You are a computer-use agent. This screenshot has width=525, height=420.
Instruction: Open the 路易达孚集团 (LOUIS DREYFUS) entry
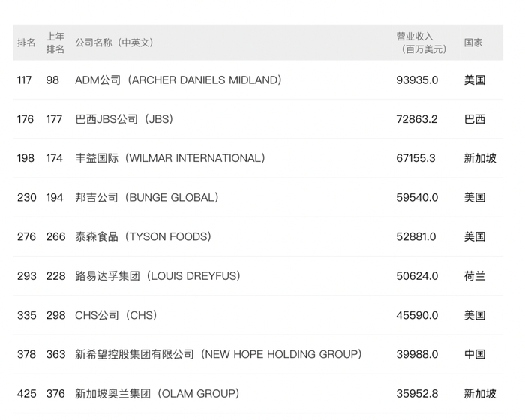158,276
